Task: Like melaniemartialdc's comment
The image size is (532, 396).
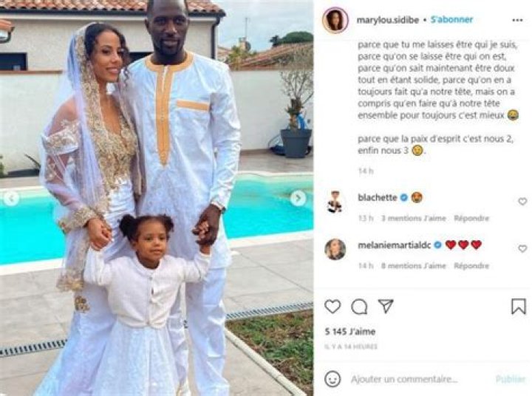Action: click(x=522, y=249)
